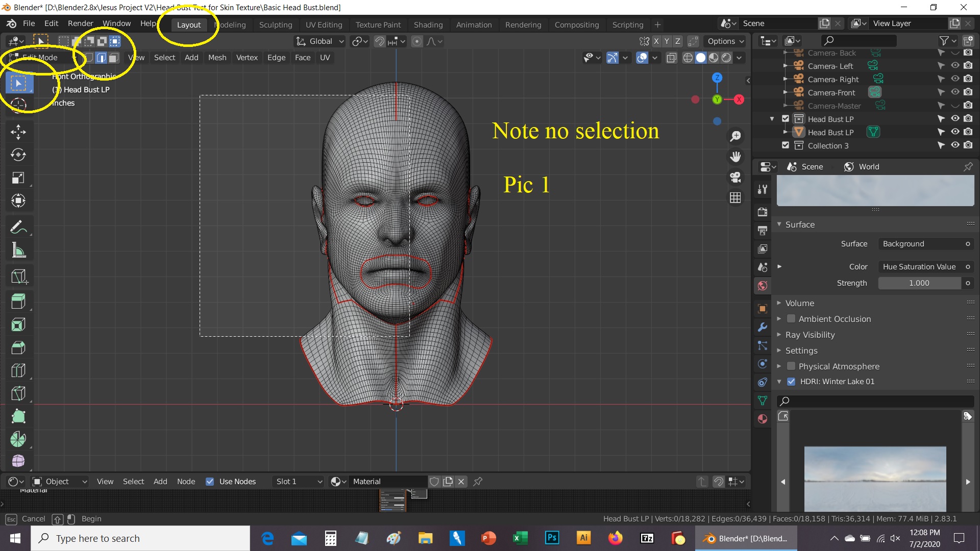Uncheck Use Nodes checkbox
This screenshot has height=551, width=980.
click(210, 482)
